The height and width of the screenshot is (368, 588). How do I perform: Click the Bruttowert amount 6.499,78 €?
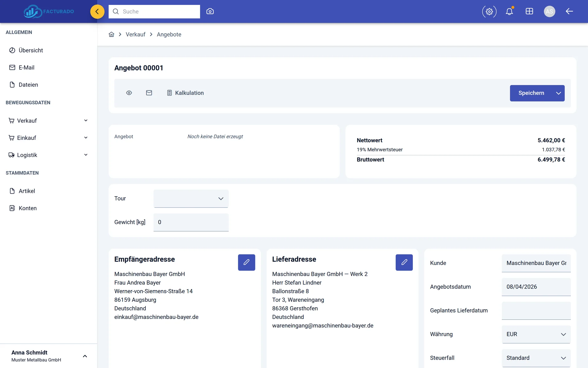pyautogui.click(x=551, y=159)
